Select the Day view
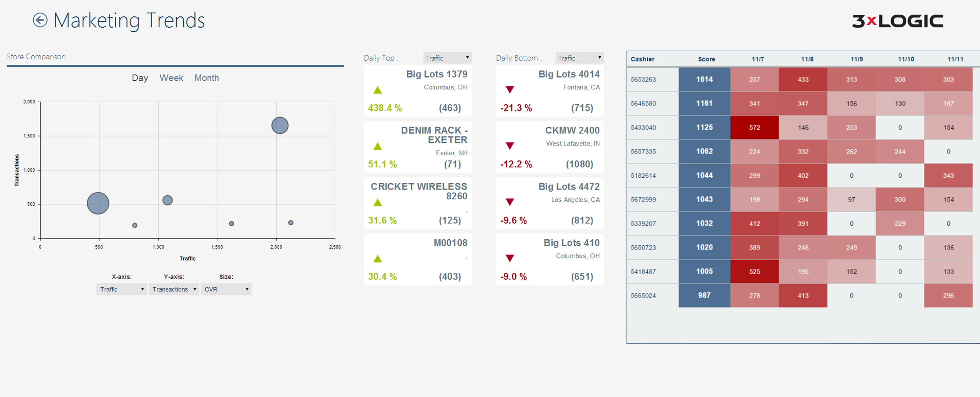This screenshot has height=397, width=980. 139,78
